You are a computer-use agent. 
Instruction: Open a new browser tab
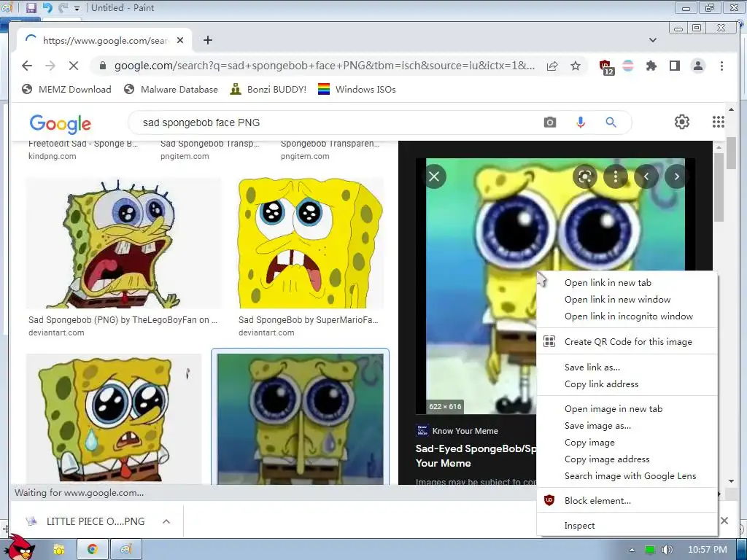[x=208, y=41]
